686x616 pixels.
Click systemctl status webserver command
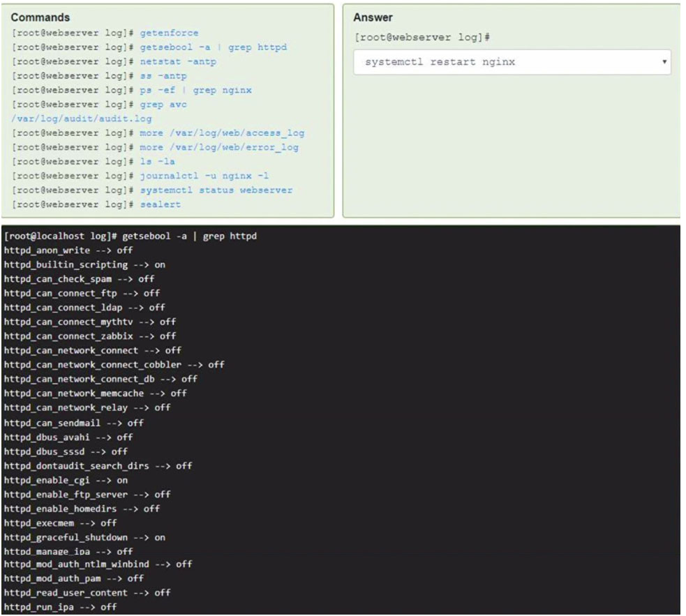(216, 190)
